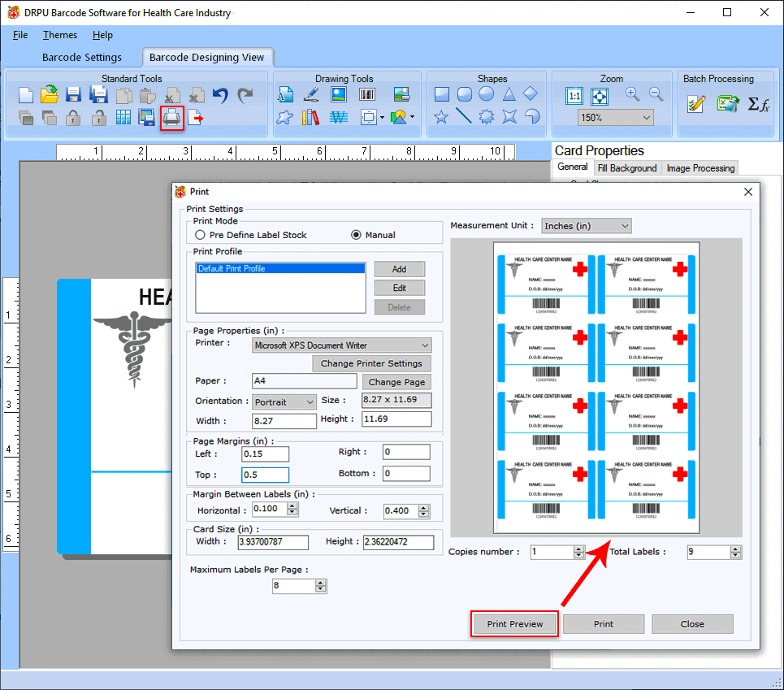
Task: Click the open folder icon
Action: [50, 96]
